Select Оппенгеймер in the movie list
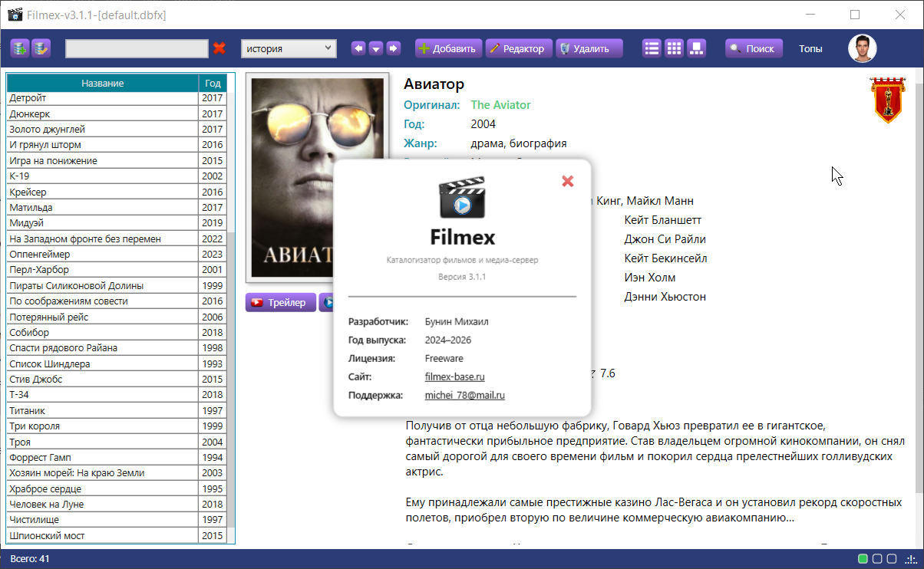The height and width of the screenshot is (569, 924). [x=117, y=255]
